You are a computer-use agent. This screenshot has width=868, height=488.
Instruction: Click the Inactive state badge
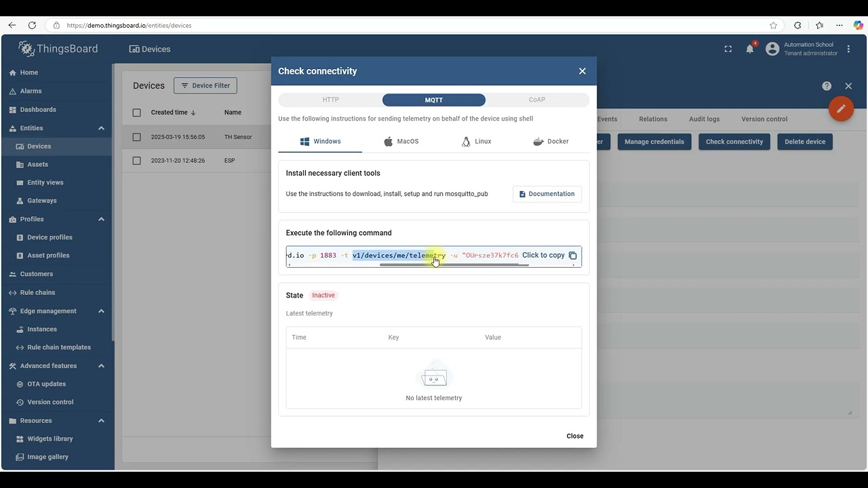pyautogui.click(x=323, y=296)
